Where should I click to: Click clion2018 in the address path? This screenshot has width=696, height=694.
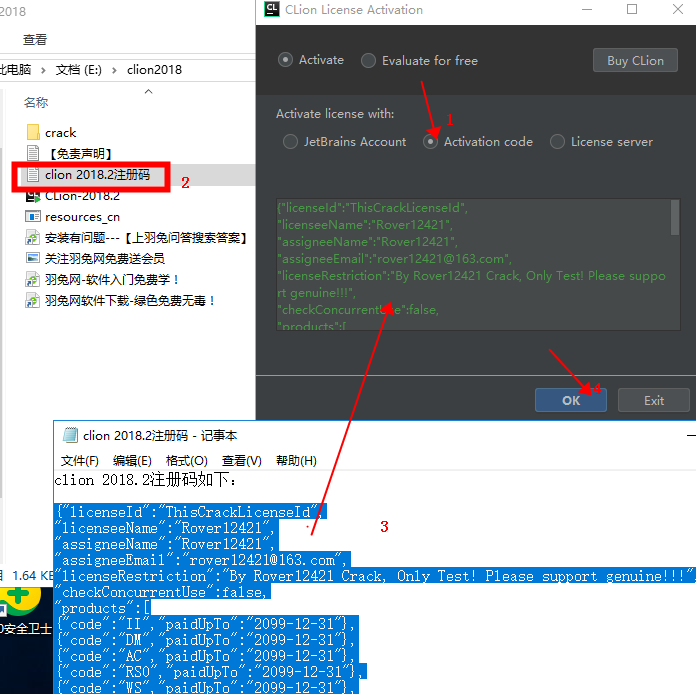coord(154,70)
